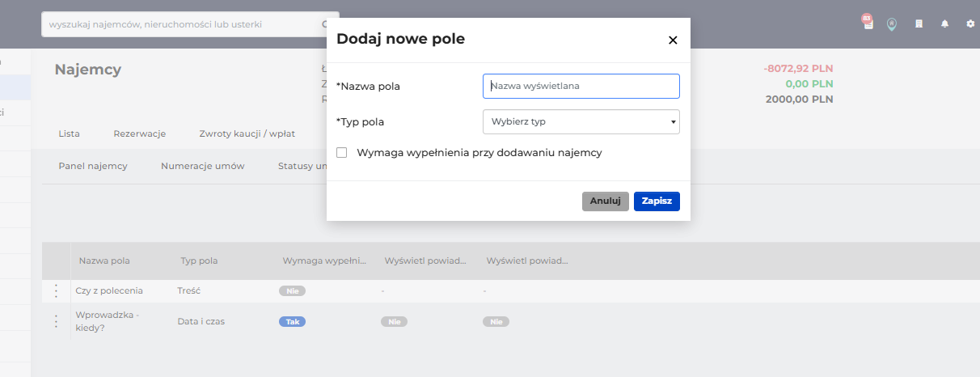Open row menu for Wprowadzka - kiedy?

pos(56,321)
